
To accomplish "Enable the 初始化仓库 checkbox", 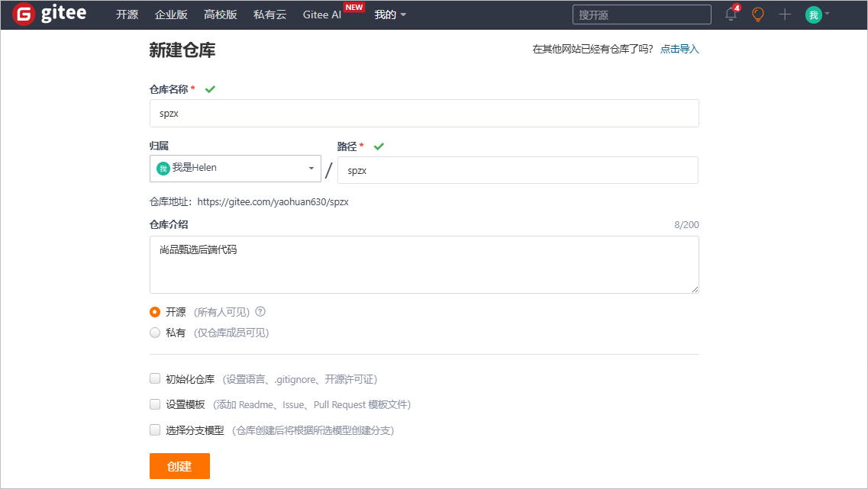I will coord(155,379).
